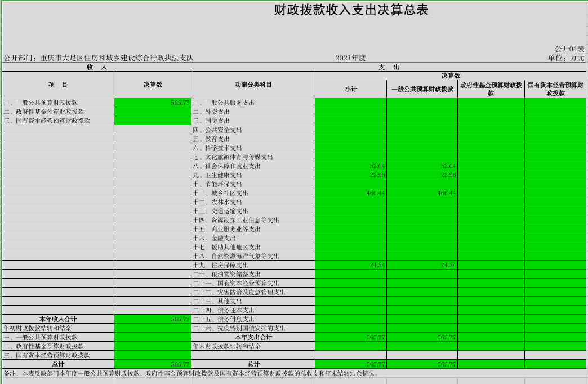Select the 功能分类科目 header cell
This screenshot has height=384, width=588.
pos(253,85)
